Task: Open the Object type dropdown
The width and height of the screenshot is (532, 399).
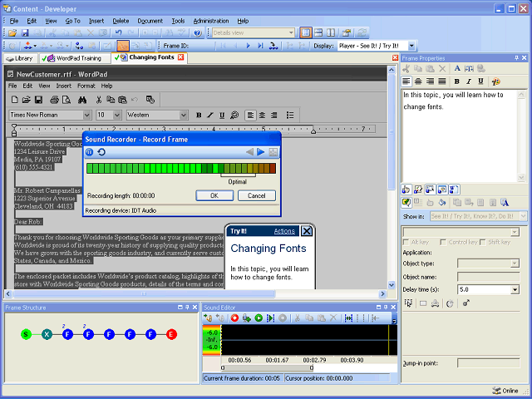Action: click(515, 264)
